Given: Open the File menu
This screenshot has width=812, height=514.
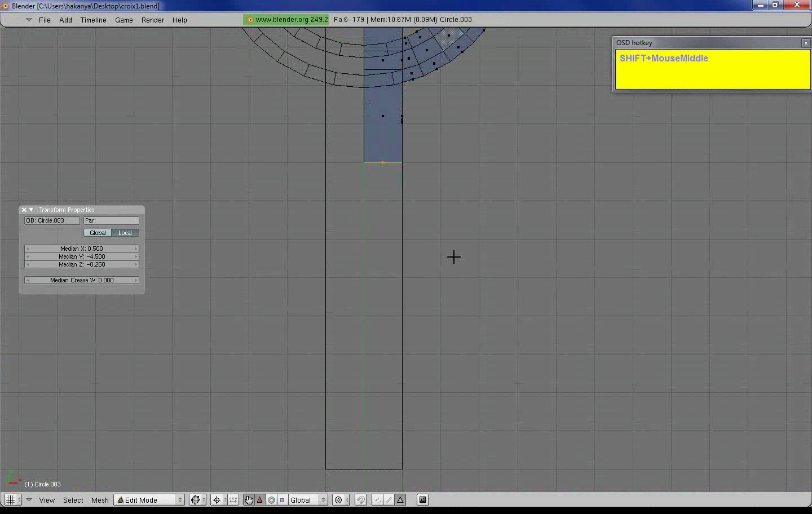Looking at the screenshot, I should point(45,20).
